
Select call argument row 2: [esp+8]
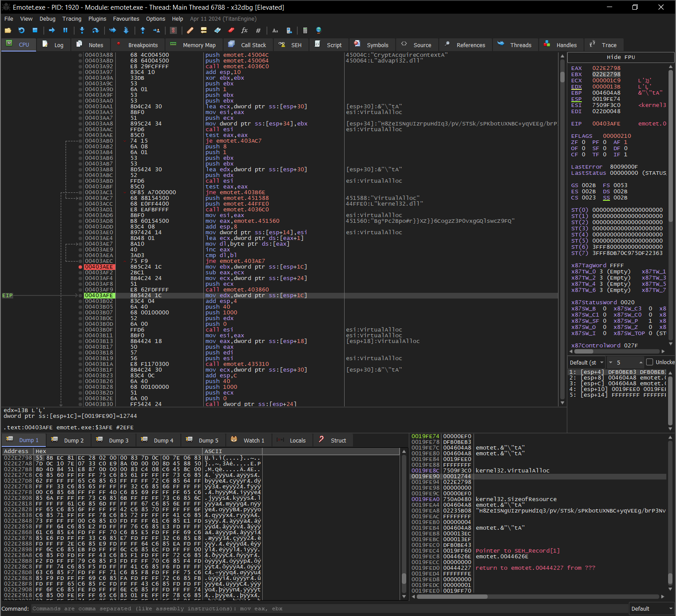[x=617, y=378]
